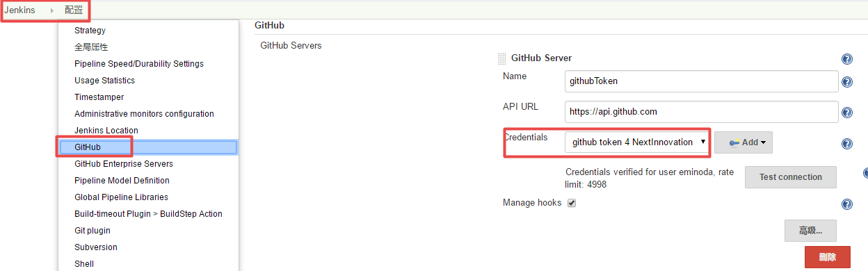Open the Jenkins breadcrumb link

coord(19,11)
